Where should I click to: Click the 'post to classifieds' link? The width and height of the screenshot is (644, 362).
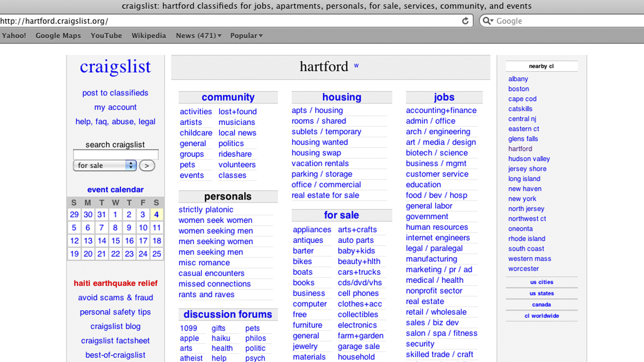click(115, 93)
